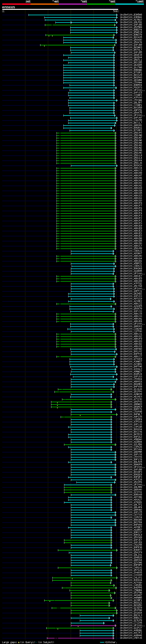Viewport: 146px width, 644px height.
Task: Open hit UniRef100_A1YN10 label
Action: click(131, 20)
